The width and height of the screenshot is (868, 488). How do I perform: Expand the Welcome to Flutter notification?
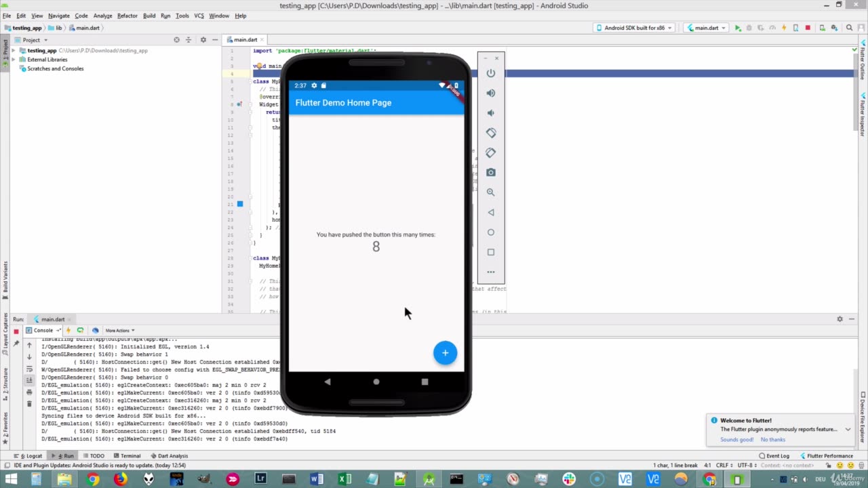[x=848, y=429]
